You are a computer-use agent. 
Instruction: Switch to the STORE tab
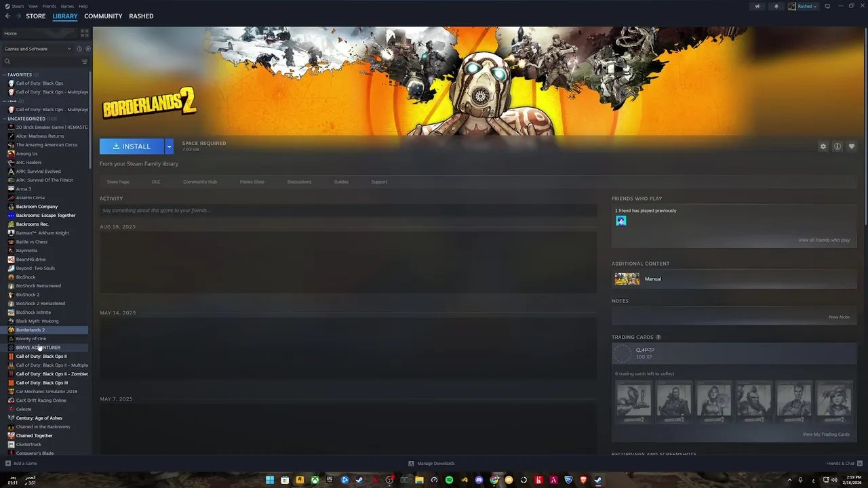[x=36, y=16]
